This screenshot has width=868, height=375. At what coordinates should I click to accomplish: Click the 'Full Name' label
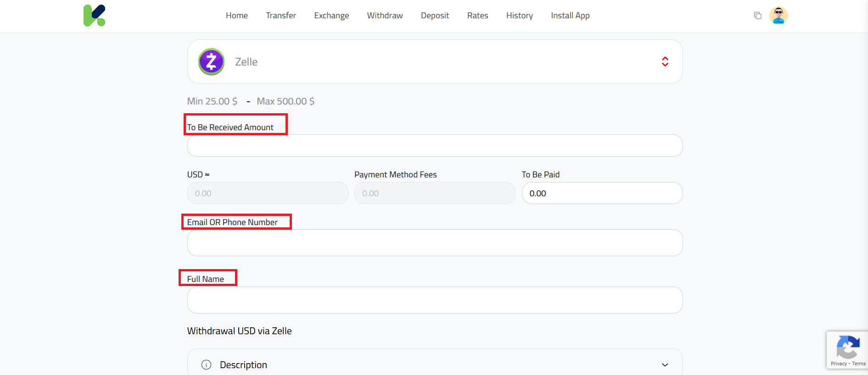point(205,279)
